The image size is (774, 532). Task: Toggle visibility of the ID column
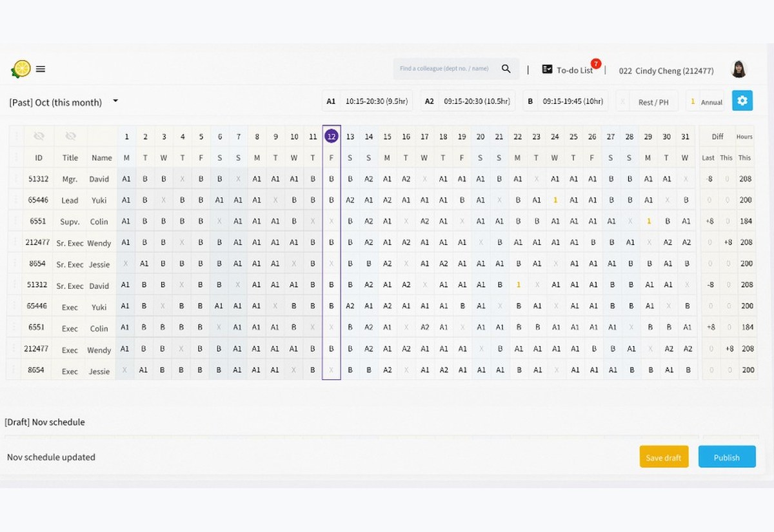(x=39, y=136)
